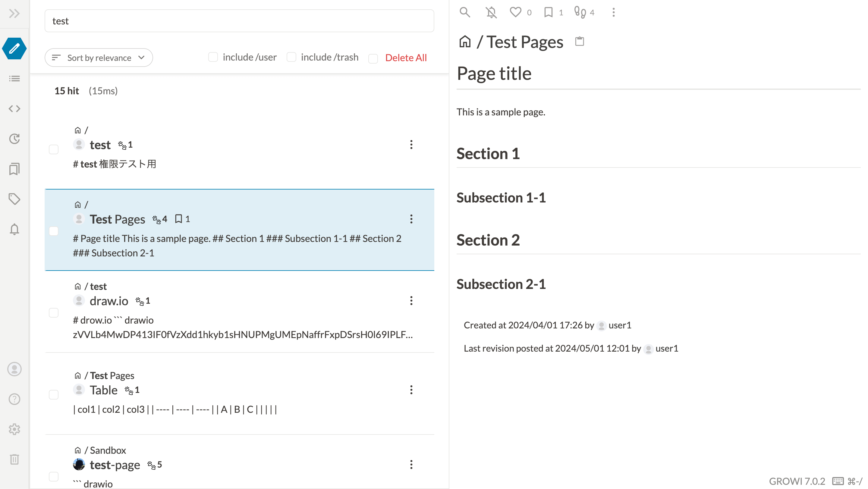Check the Test Pages result checkbox
The height and width of the screenshot is (489, 868).
click(54, 231)
